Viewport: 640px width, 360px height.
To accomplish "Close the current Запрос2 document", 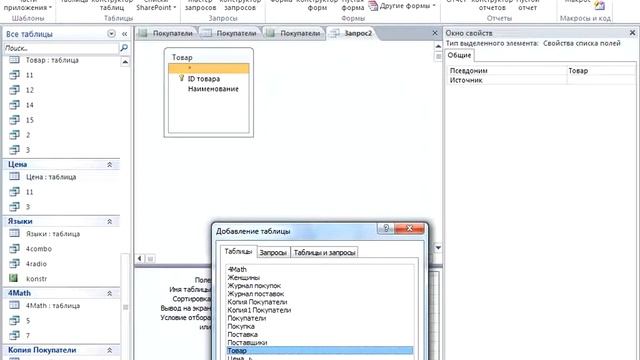I will [x=435, y=33].
